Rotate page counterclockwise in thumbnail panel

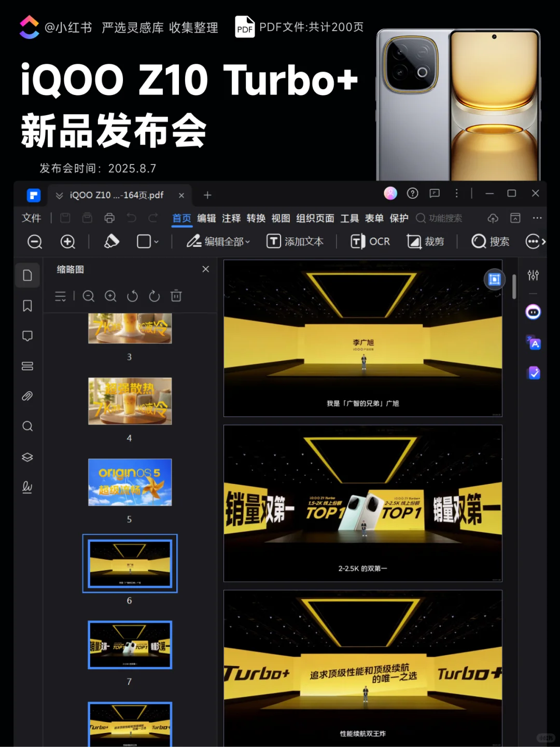[132, 296]
